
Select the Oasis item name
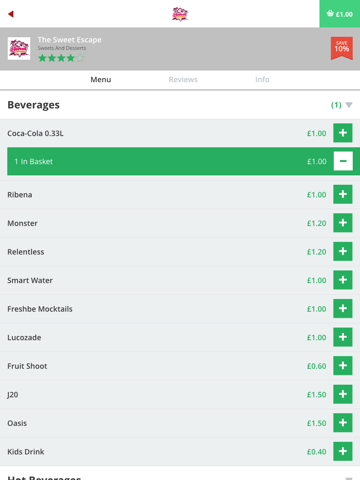point(17,423)
